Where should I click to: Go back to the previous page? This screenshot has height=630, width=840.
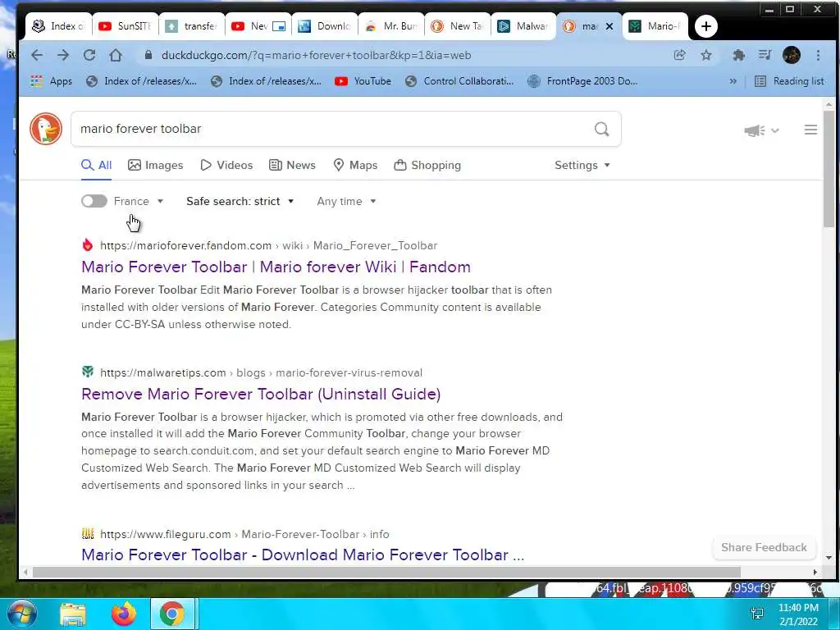click(x=37, y=55)
